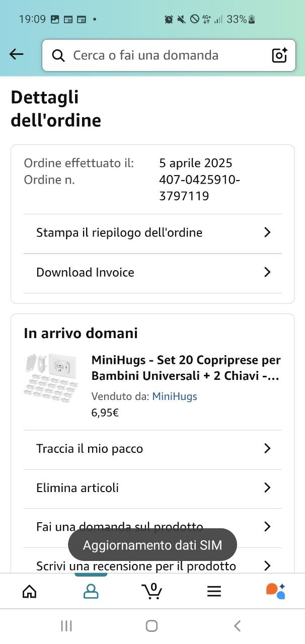
Task: Go to Amazon home tab
Action: [30, 591]
